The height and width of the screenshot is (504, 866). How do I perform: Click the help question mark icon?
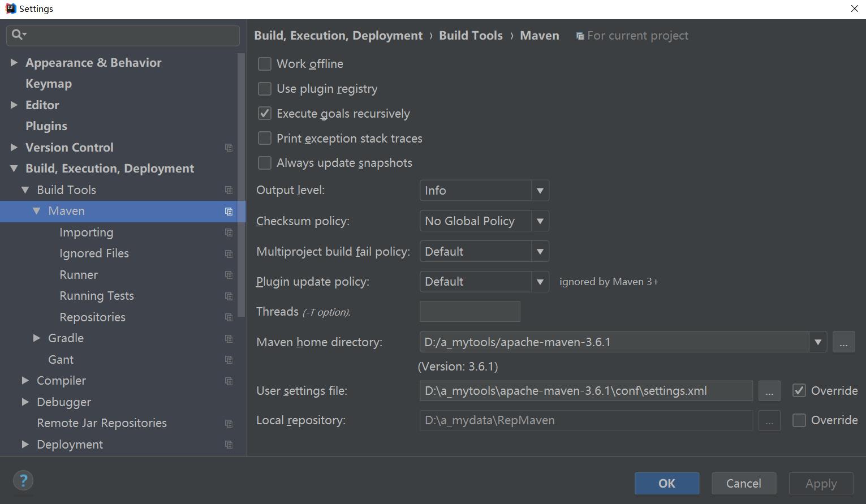(23, 481)
